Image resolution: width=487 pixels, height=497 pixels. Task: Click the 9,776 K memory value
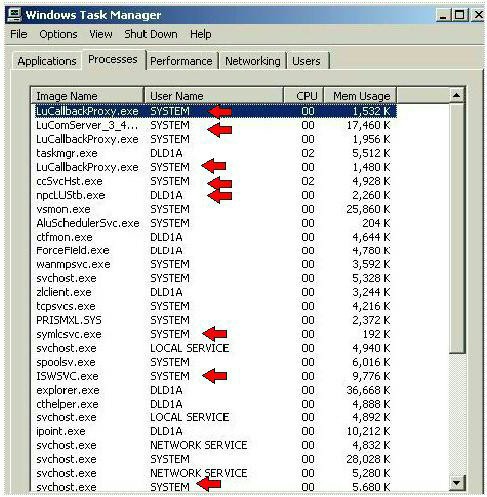[371, 376]
